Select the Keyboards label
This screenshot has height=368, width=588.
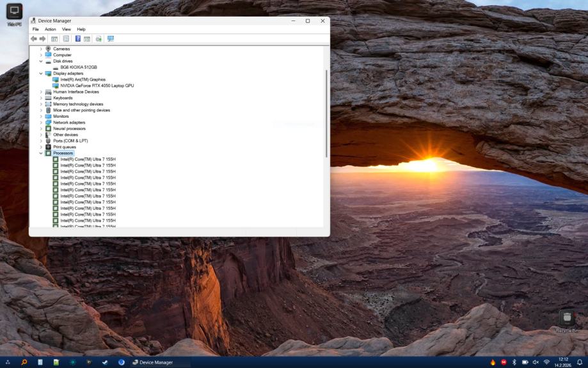[x=63, y=98]
